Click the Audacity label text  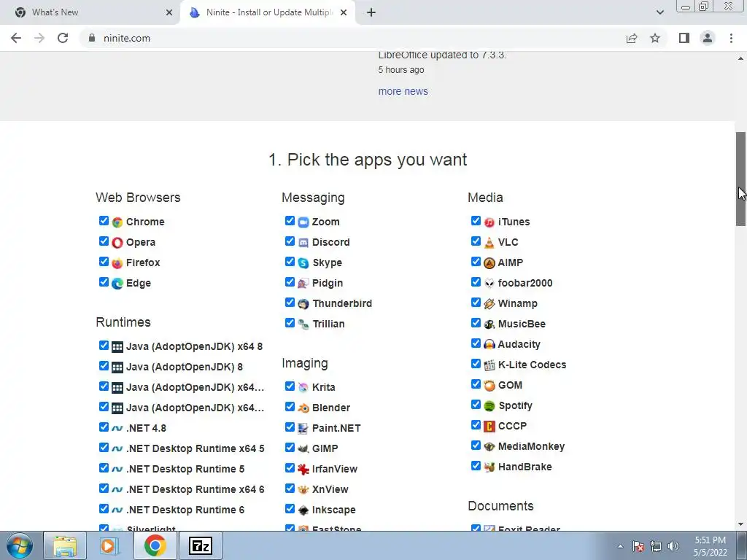[x=519, y=344]
